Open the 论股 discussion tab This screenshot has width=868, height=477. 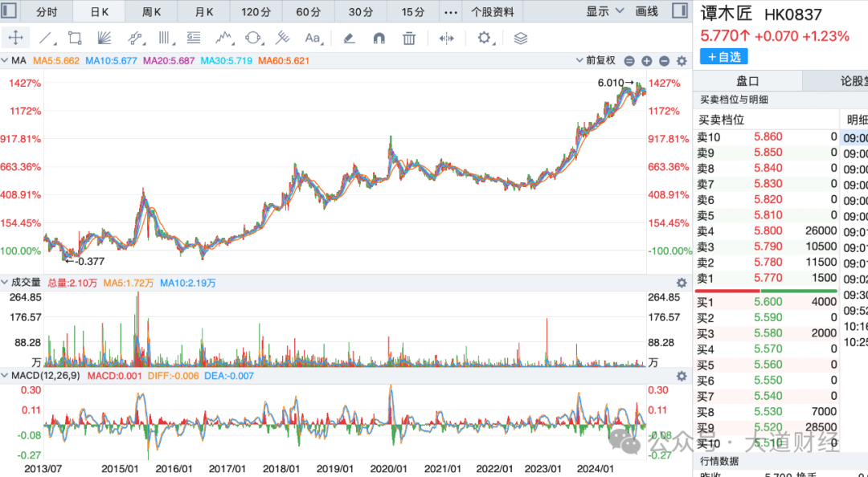pyautogui.click(x=835, y=81)
